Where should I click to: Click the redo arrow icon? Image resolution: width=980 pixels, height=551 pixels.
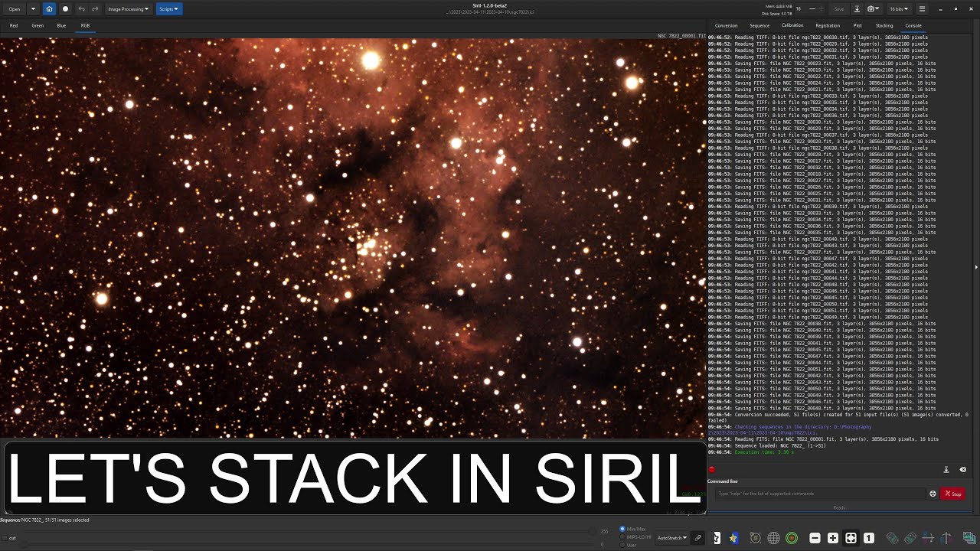coord(95,9)
